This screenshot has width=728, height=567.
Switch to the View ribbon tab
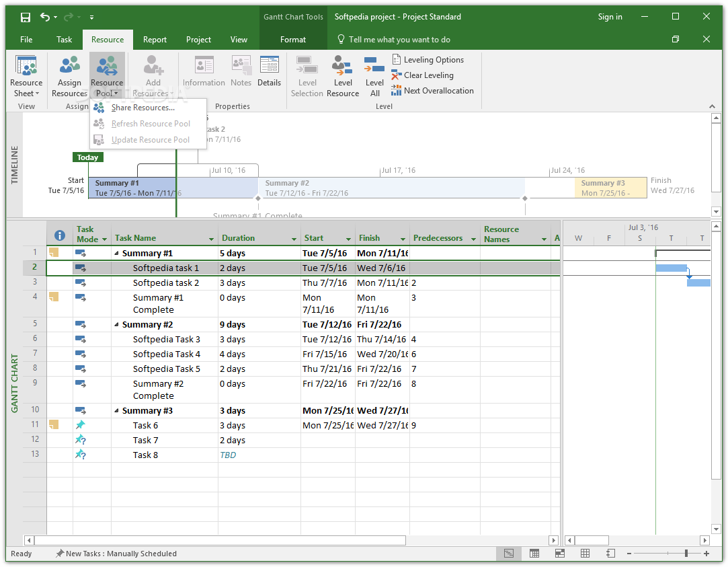tap(239, 40)
